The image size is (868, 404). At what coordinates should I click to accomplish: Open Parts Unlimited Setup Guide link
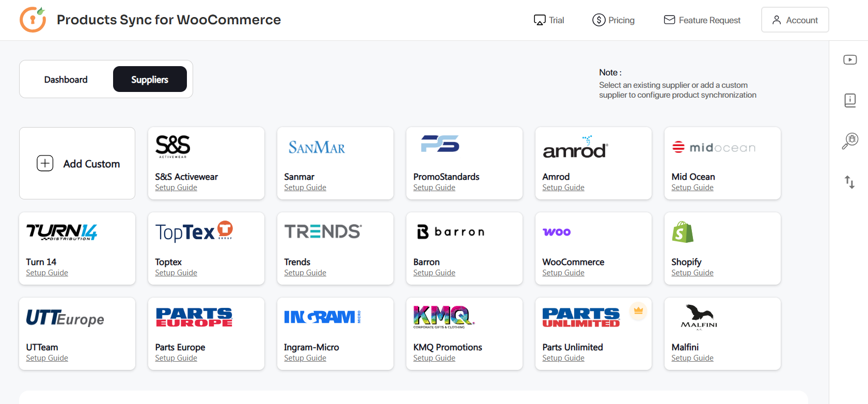(x=563, y=358)
